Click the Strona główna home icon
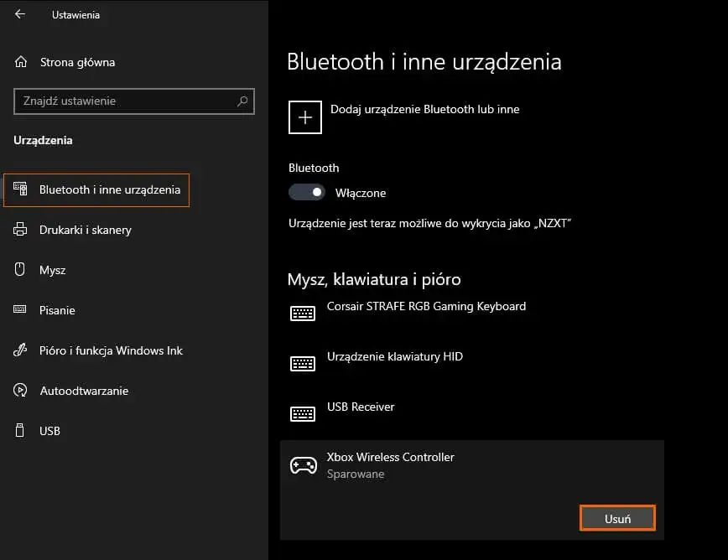 point(20,61)
